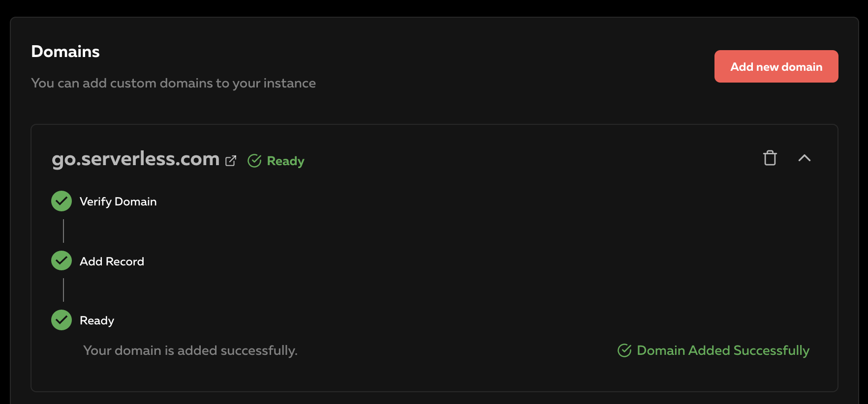Open go.serverless.com via external link icon
The width and height of the screenshot is (868, 404).
coord(231,161)
